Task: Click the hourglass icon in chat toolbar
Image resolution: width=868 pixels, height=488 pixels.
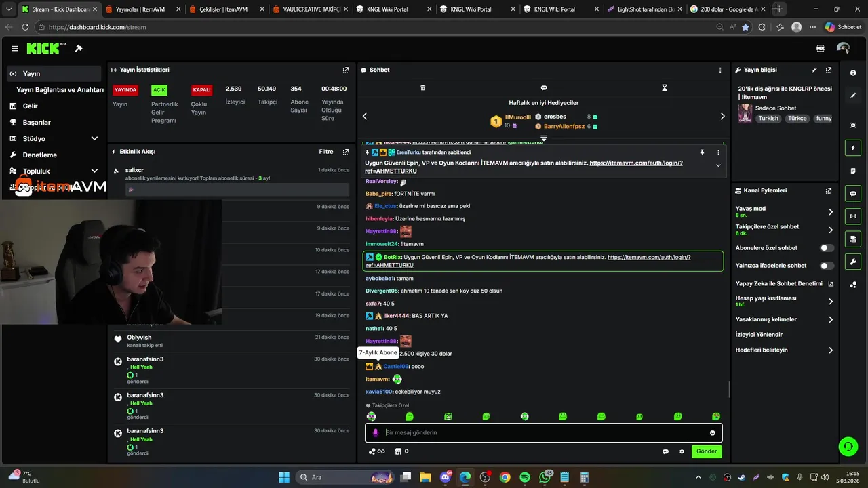Action: (665, 88)
